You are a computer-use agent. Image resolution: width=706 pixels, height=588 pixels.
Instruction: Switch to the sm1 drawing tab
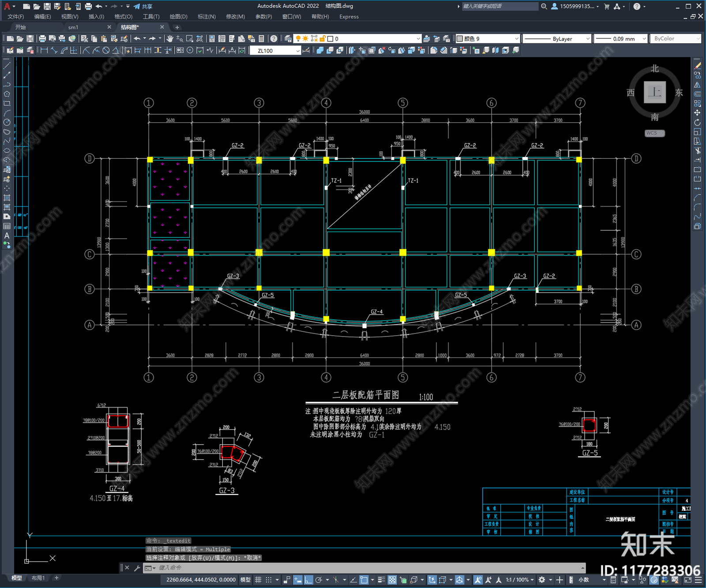tap(73, 27)
